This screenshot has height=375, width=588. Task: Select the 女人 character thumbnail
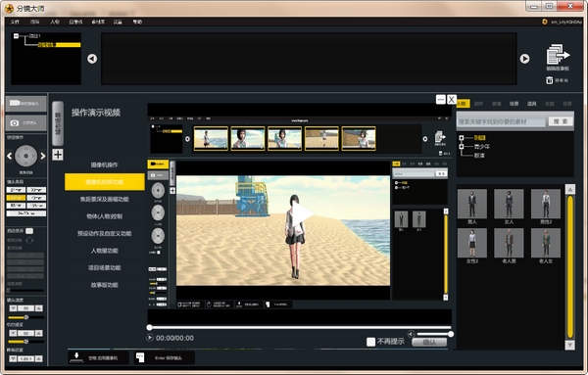click(509, 207)
